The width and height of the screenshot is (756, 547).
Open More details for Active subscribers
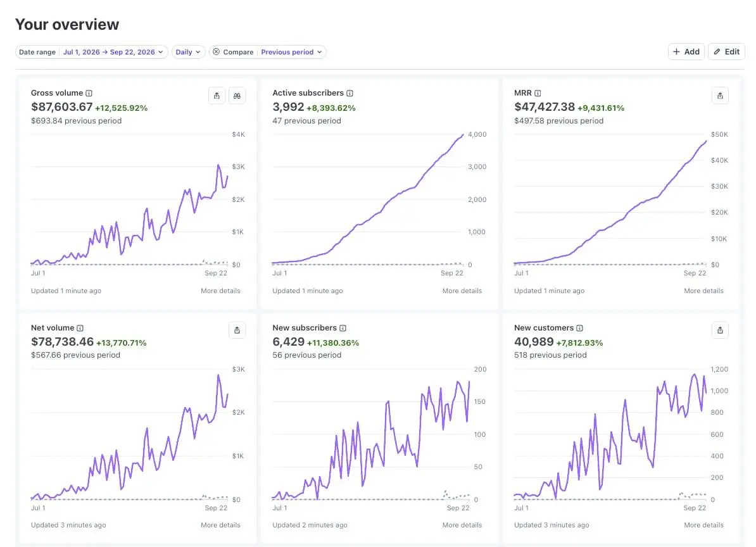point(462,291)
